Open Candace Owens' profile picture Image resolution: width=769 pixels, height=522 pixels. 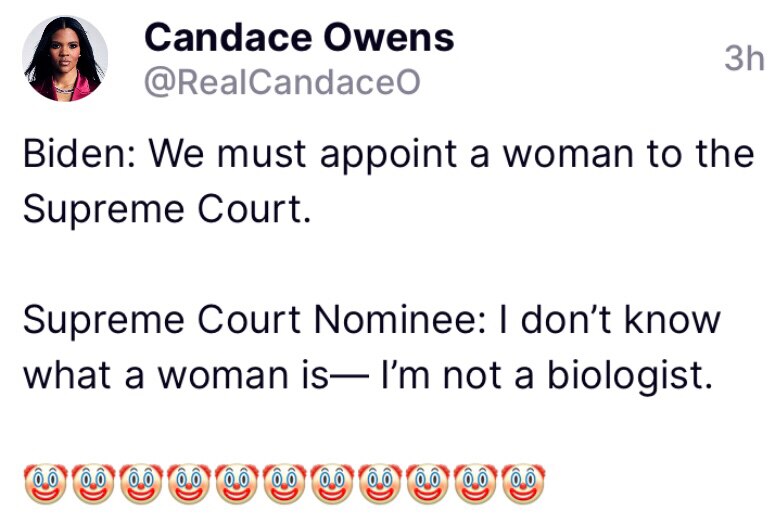pyautogui.click(x=66, y=60)
